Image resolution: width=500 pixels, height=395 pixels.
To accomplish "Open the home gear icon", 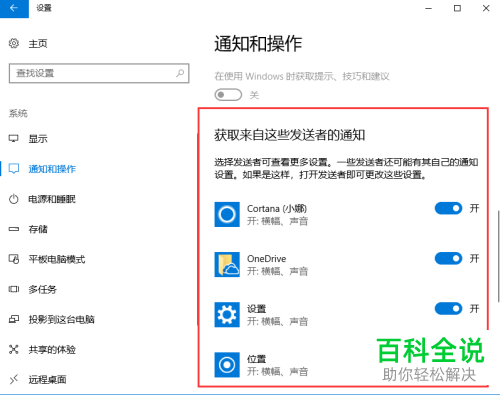I will click(14, 43).
